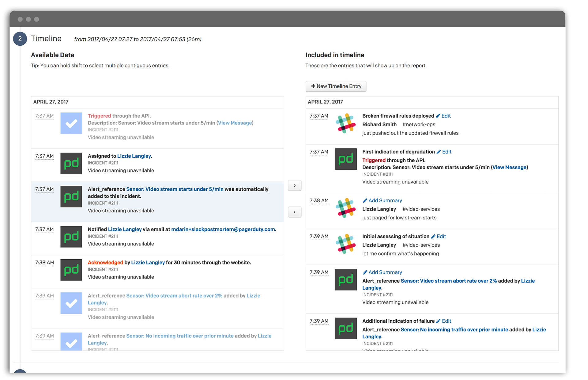Image resolution: width=588 pixels, height=380 pixels.
Task: Click New Timeline Entry button
Action: pos(336,86)
